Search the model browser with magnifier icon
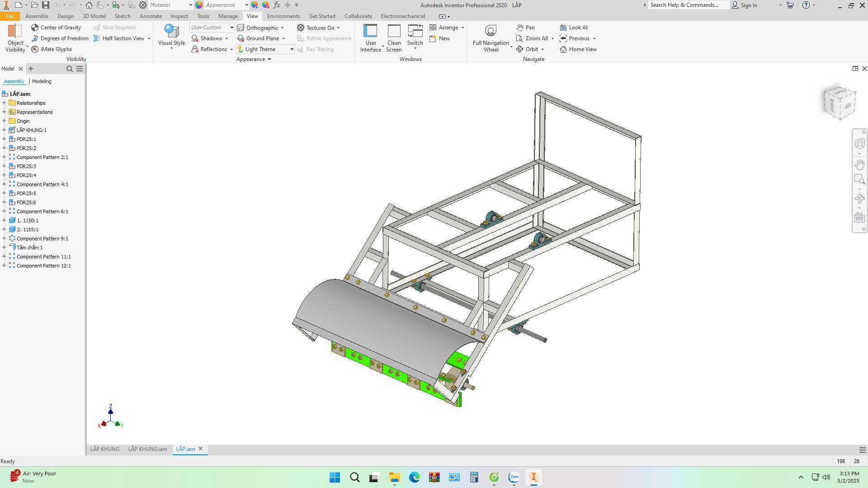This screenshot has height=488, width=868. pos(69,69)
